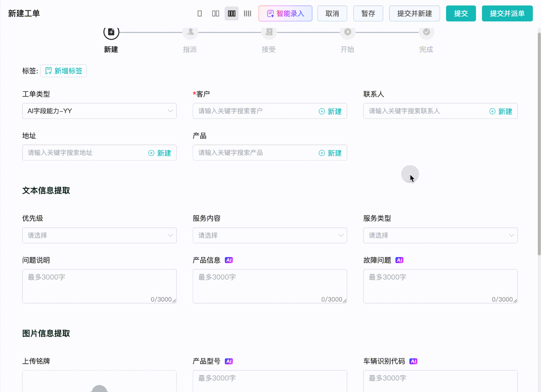Click the 智能录入 smart entry button
This screenshot has height=392, width=541.
285,13
